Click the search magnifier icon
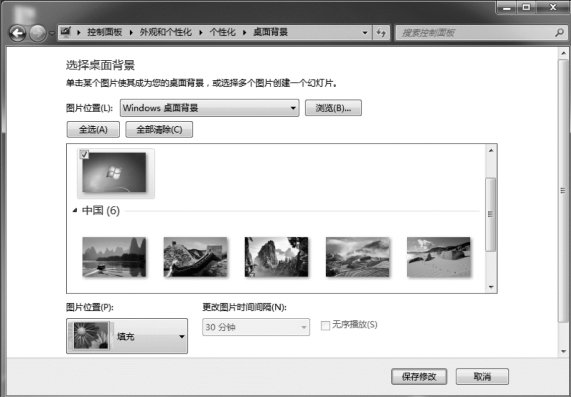This screenshot has width=571, height=397. point(559,33)
